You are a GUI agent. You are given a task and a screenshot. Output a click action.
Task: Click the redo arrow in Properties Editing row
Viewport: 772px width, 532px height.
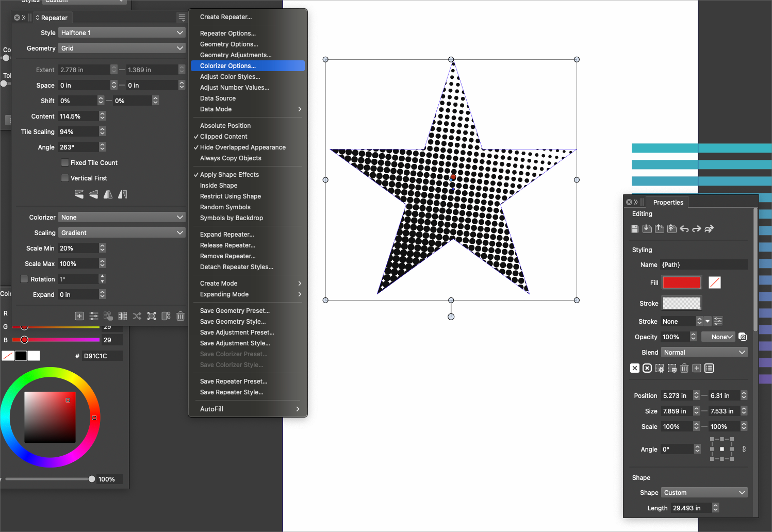pos(697,229)
